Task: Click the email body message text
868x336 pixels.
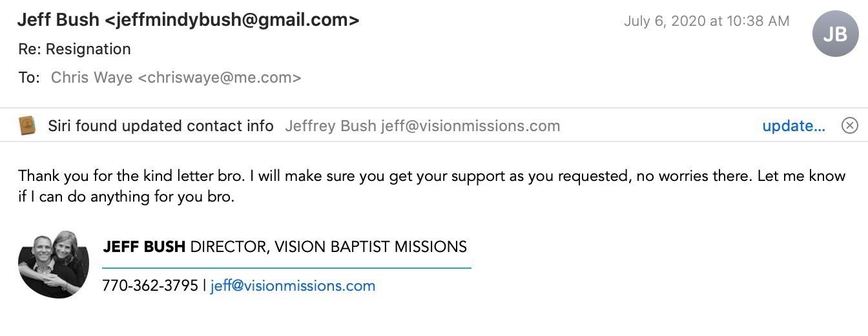Action: tap(431, 186)
